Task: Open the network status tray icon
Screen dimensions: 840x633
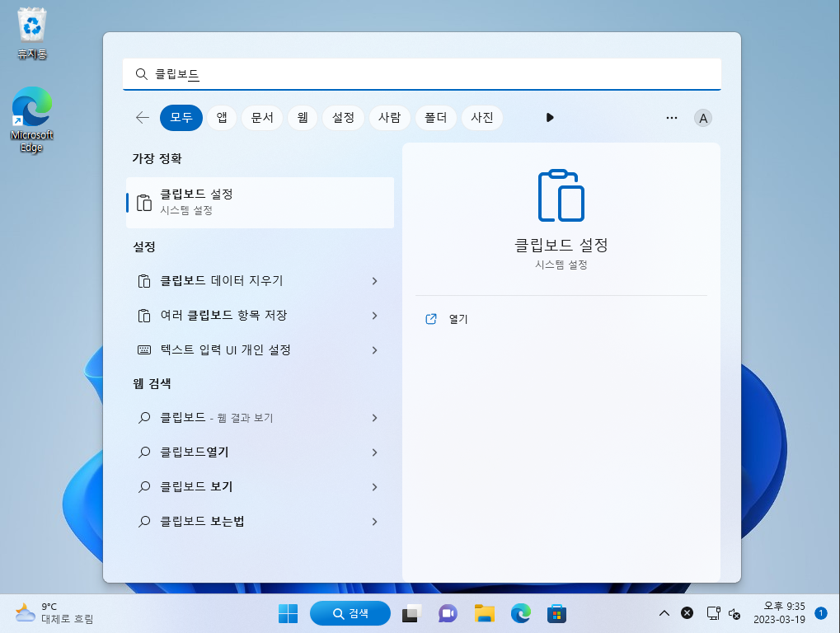Action: [713, 613]
